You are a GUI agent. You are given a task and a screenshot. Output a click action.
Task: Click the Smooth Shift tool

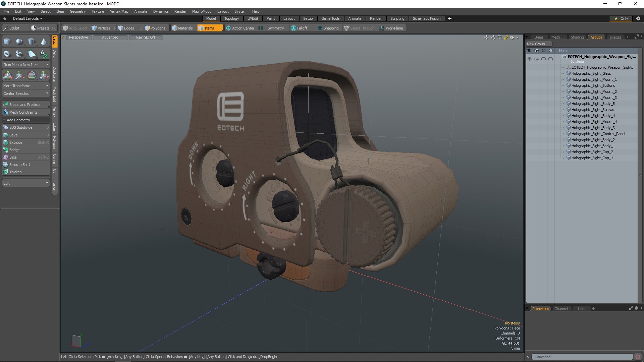26,165
